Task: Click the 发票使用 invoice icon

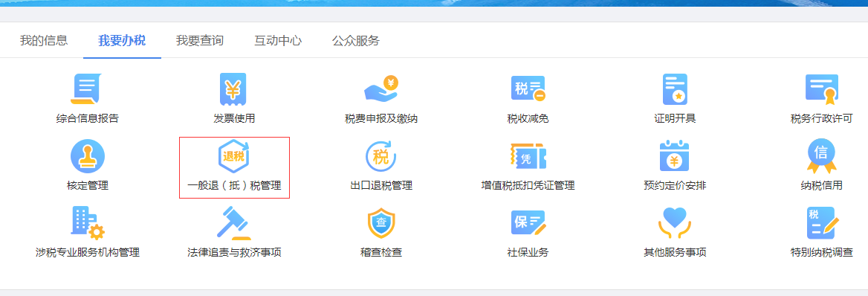Action: coord(233,89)
